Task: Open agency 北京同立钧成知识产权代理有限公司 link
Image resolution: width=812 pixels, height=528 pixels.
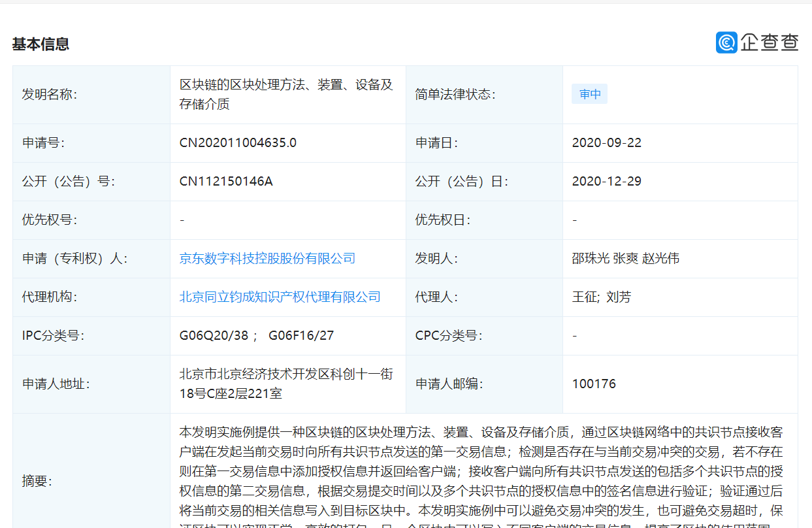Action: click(x=280, y=297)
